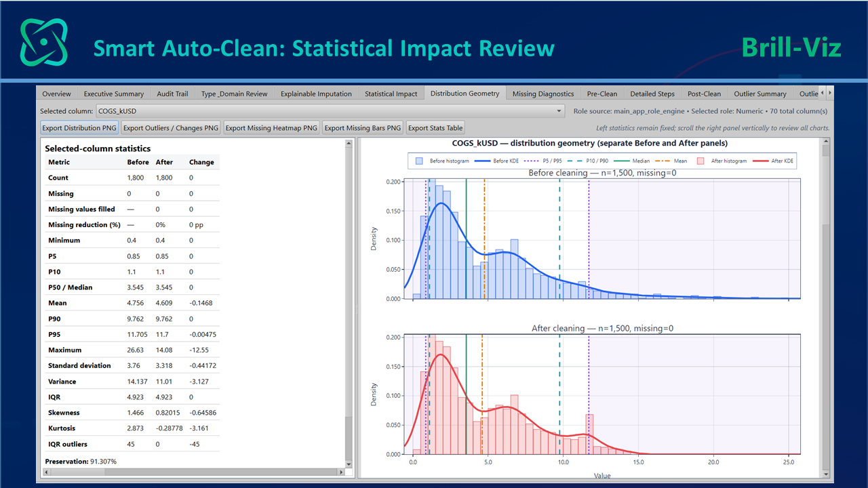868x488 pixels.
Task: Open the Explainable Imputation tab
Action: point(316,94)
